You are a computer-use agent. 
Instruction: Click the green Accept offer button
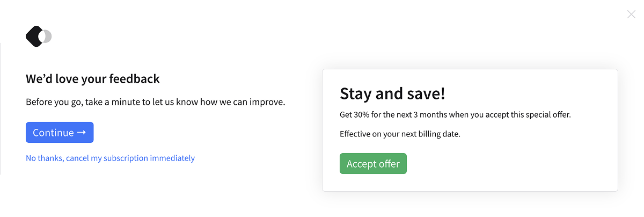click(373, 164)
